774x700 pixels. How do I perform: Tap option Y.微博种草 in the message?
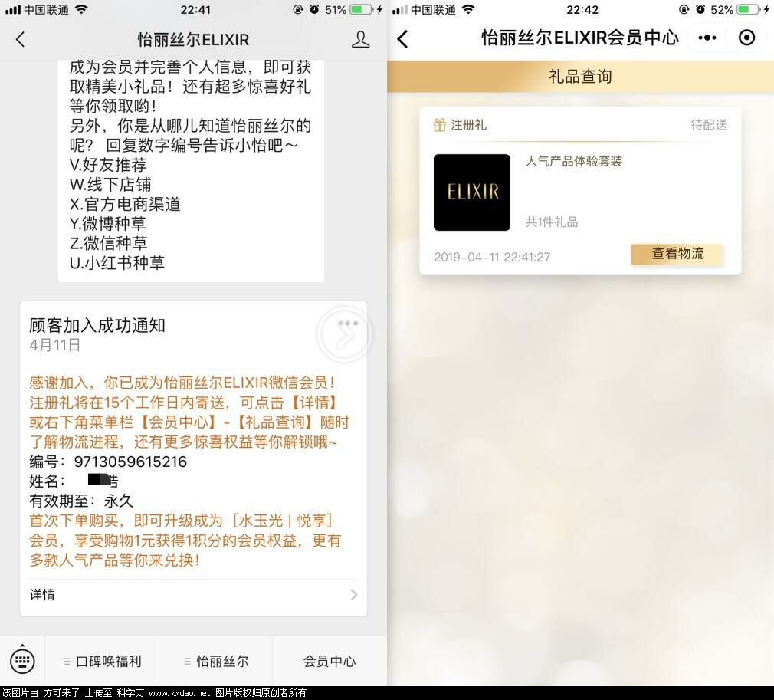pos(107,224)
